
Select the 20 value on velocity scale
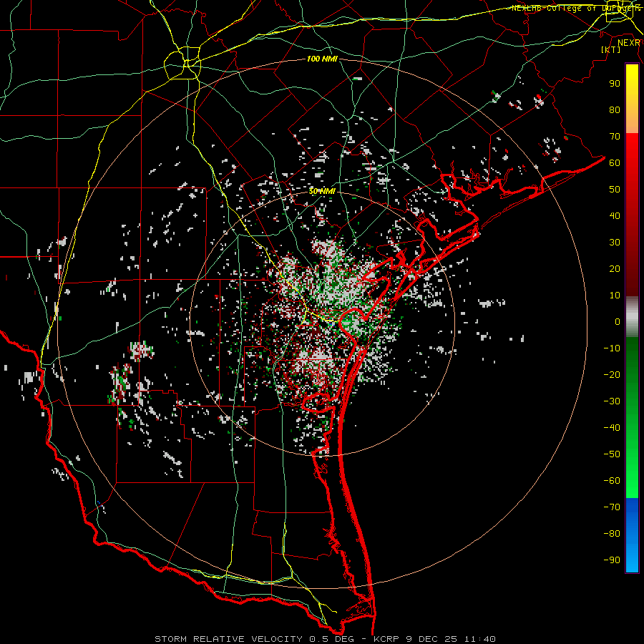pos(615,268)
